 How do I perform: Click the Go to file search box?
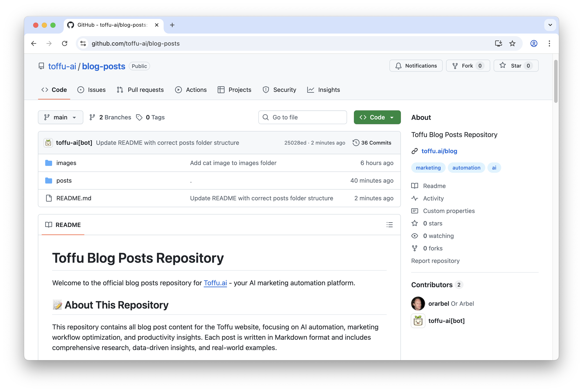[x=303, y=117]
